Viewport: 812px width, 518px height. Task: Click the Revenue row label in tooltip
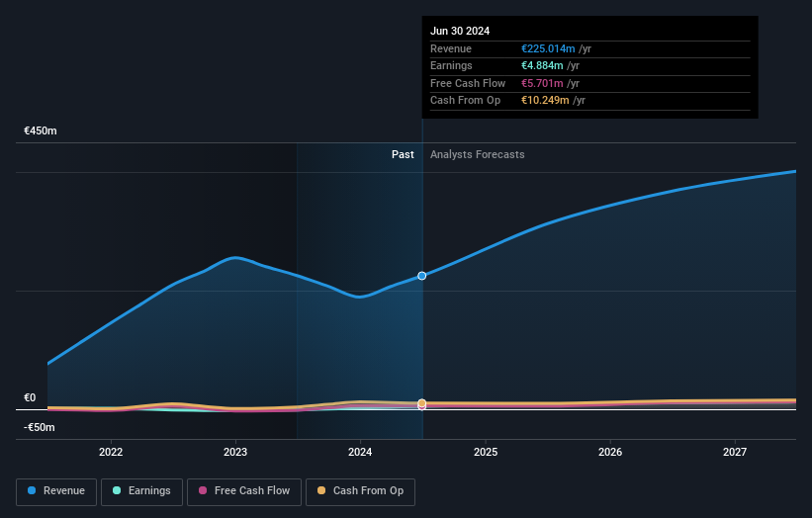pyautogui.click(x=451, y=48)
